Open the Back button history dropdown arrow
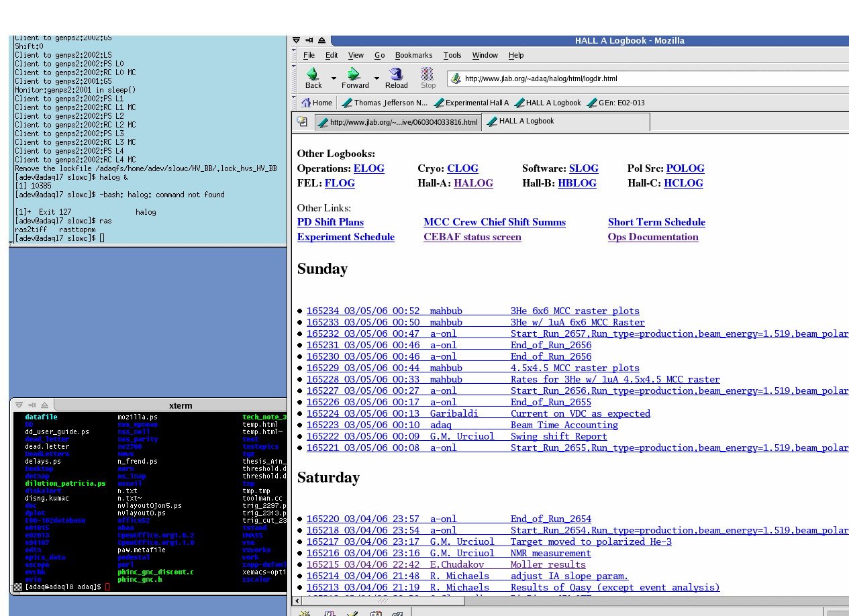Viewport: 849px width, 616px height. coord(334,79)
